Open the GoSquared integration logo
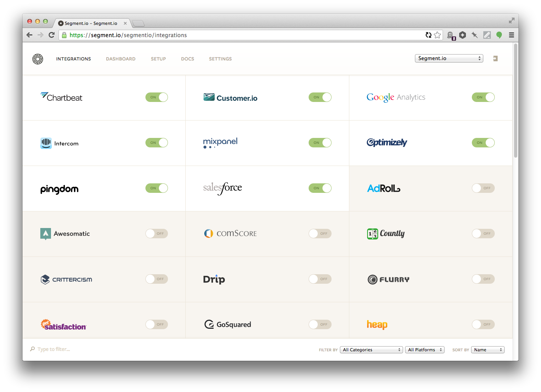The image size is (541, 392). point(228,324)
